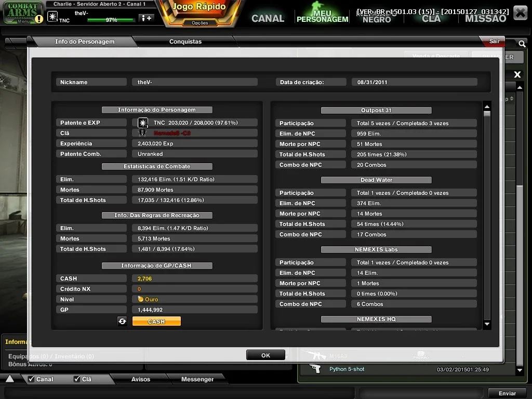The height and width of the screenshot is (399, 532).
Task: Select the Info do Personagem tab
Action: [85, 42]
